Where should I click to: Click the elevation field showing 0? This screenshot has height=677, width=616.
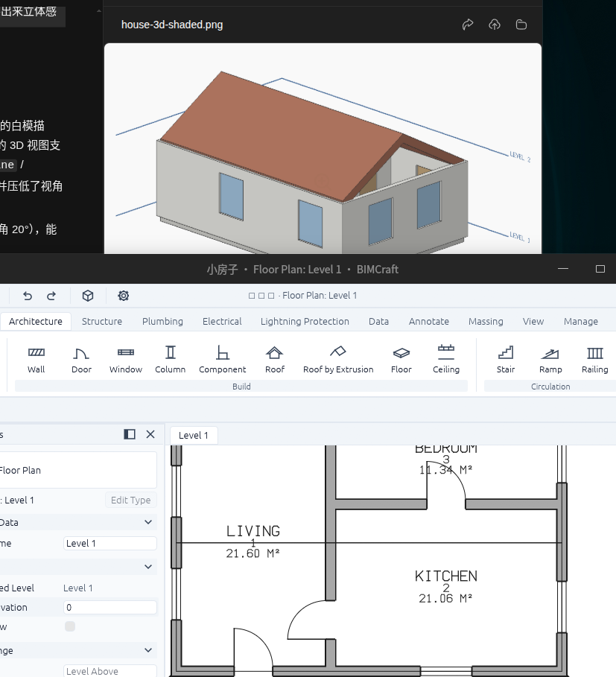pos(110,607)
